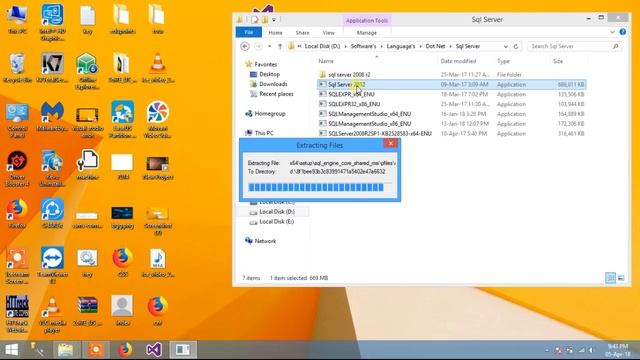The height and width of the screenshot is (360, 640).
Task: Select Network in navigation pane
Action: point(260,241)
